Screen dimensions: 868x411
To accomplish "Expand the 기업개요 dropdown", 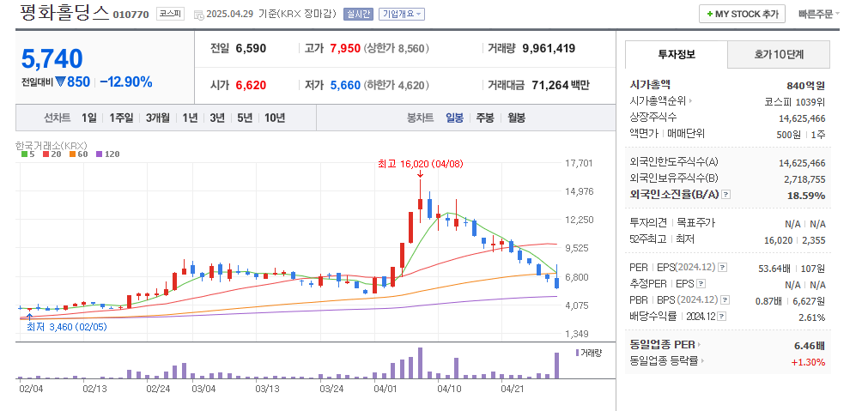I will [x=401, y=15].
